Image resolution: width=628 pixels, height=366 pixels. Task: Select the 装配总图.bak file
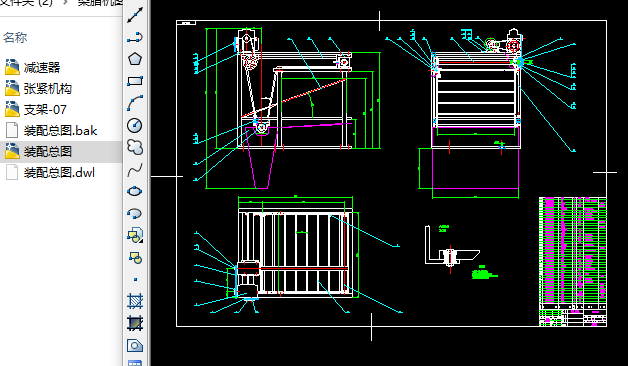[x=51, y=131]
